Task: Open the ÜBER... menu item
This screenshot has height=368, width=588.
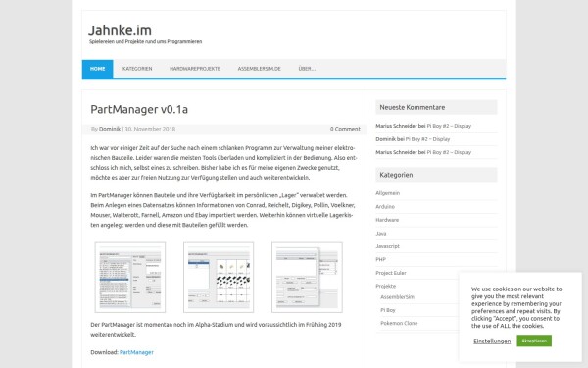Action: 307,69
